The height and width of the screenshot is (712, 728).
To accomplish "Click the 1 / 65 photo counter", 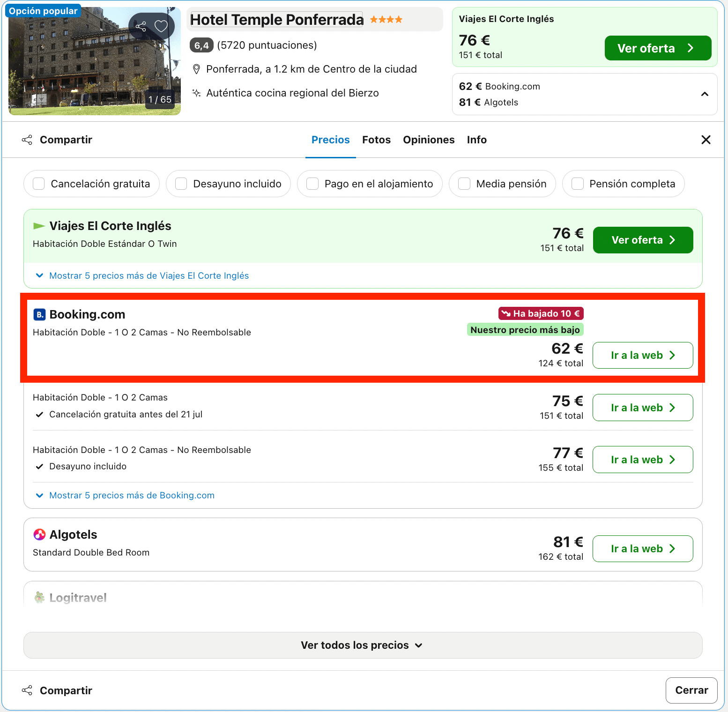I will click(x=160, y=99).
